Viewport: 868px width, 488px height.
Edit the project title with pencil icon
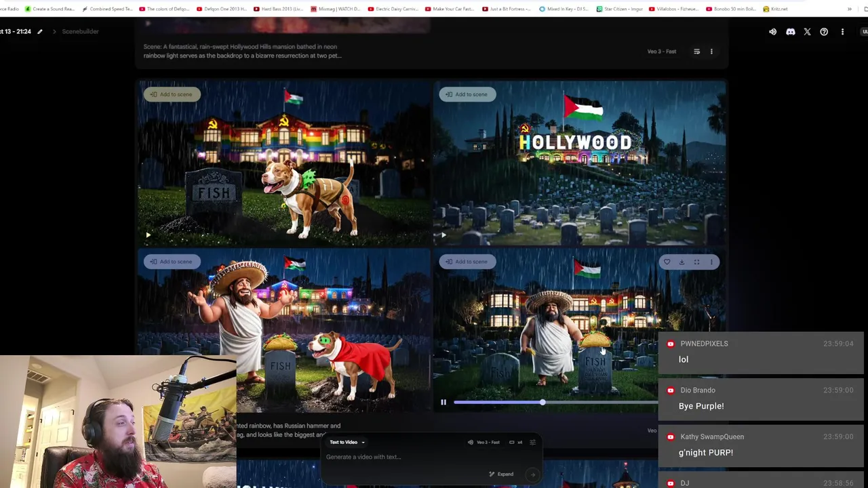pos(40,32)
